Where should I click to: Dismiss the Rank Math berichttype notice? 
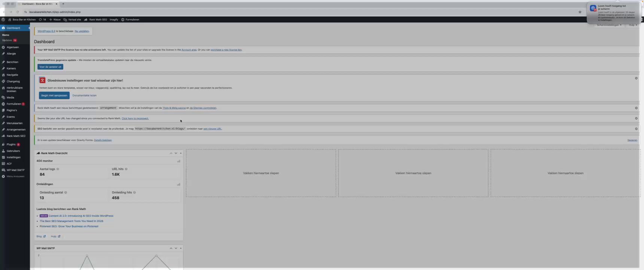(636, 108)
